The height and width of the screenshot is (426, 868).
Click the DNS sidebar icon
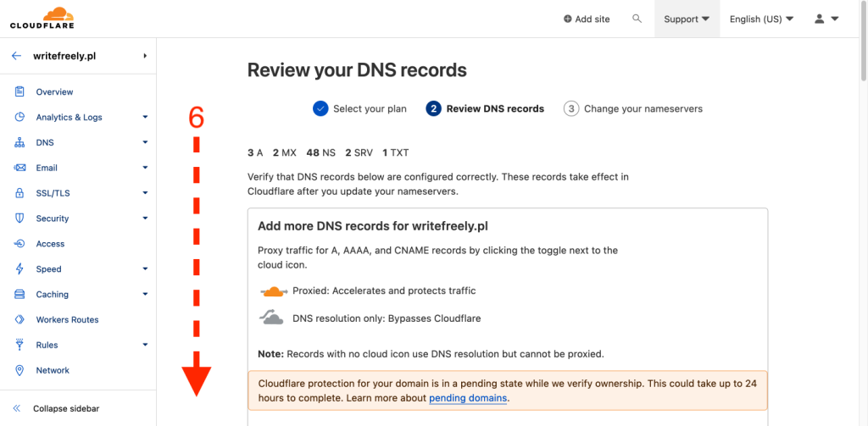pyautogui.click(x=19, y=142)
